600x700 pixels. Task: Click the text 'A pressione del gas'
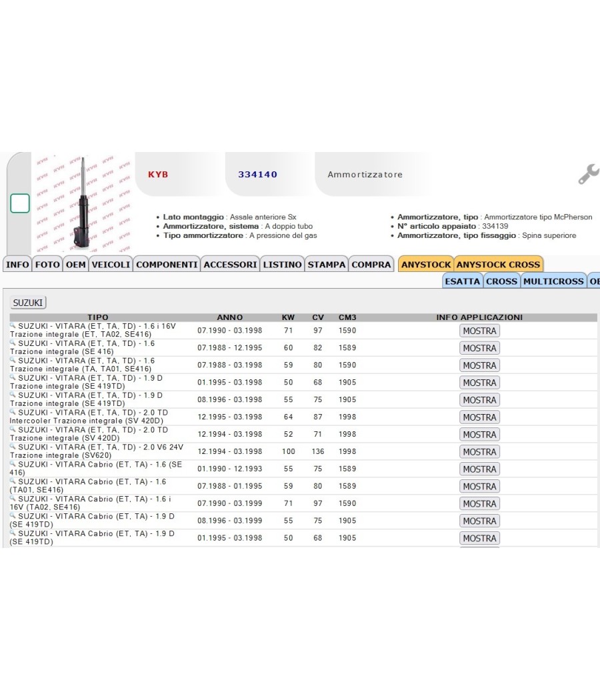[283, 235]
